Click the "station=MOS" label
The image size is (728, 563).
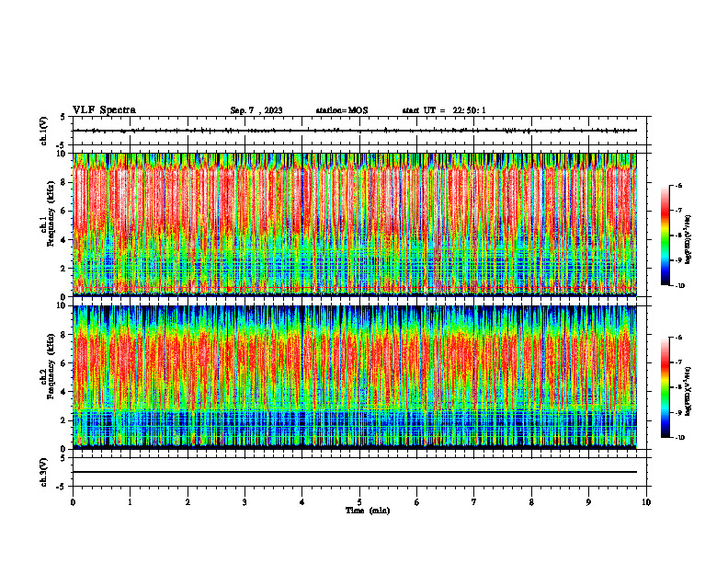342,110
